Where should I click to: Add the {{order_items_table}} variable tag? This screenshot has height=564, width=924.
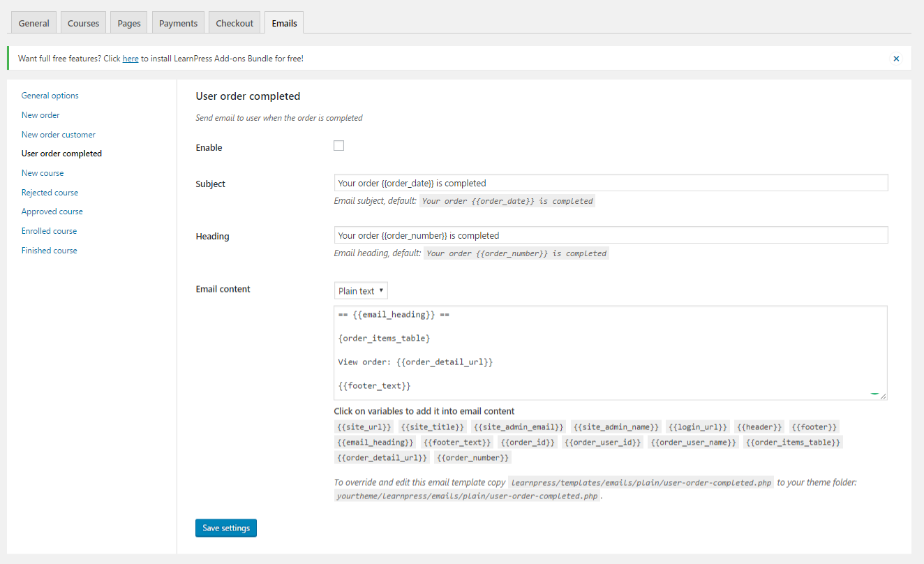[793, 442]
